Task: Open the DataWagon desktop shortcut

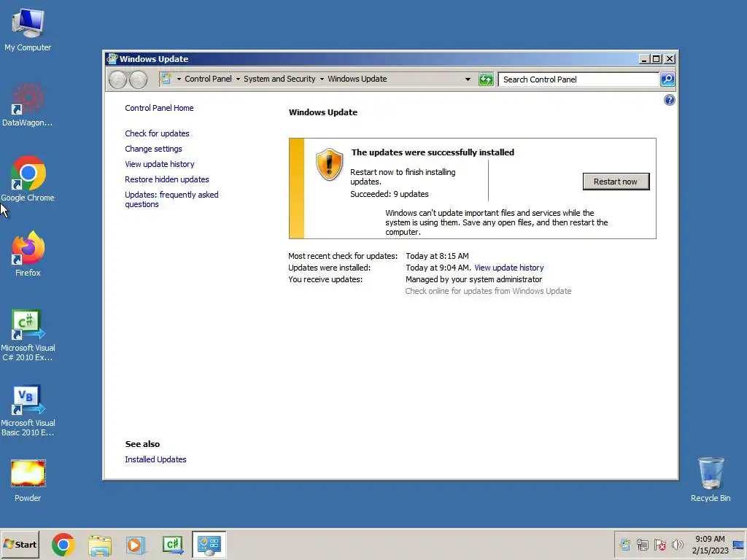Action: tap(28, 105)
